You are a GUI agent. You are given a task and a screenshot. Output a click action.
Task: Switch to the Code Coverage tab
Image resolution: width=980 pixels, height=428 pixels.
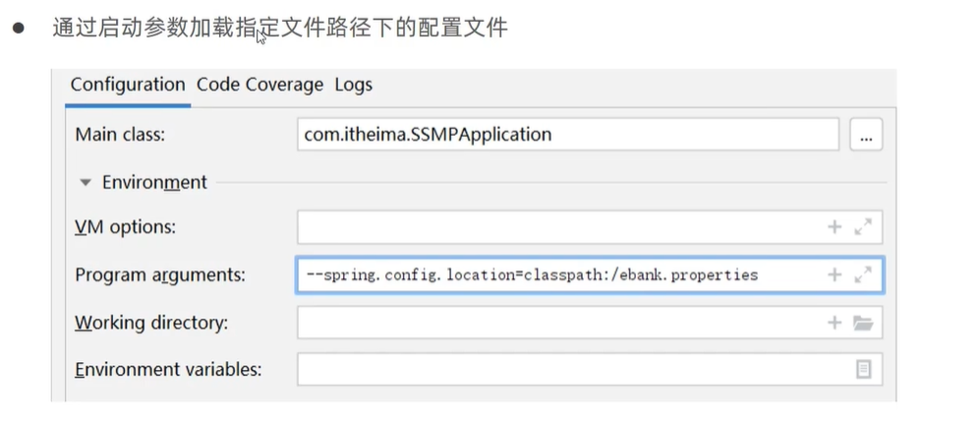point(259,85)
